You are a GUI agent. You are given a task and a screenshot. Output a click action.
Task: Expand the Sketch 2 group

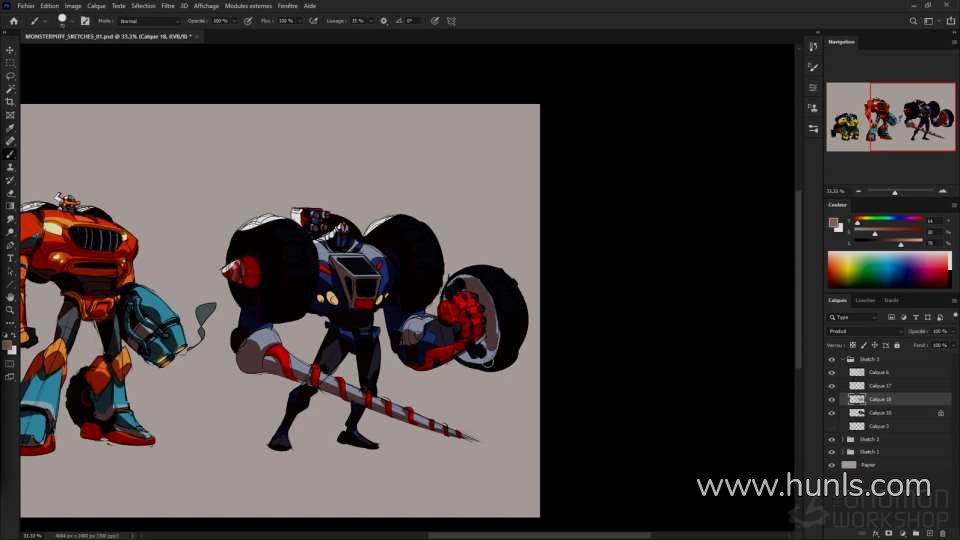(x=842, y=439)
